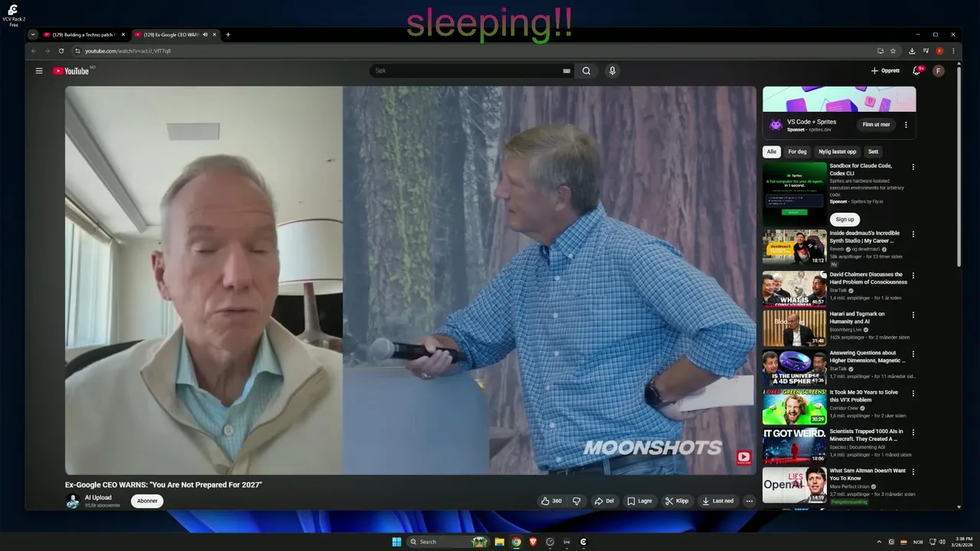Screen dimensions: 980x551
Task: Open YouTube notifications bell
Action: coord(916,70)
